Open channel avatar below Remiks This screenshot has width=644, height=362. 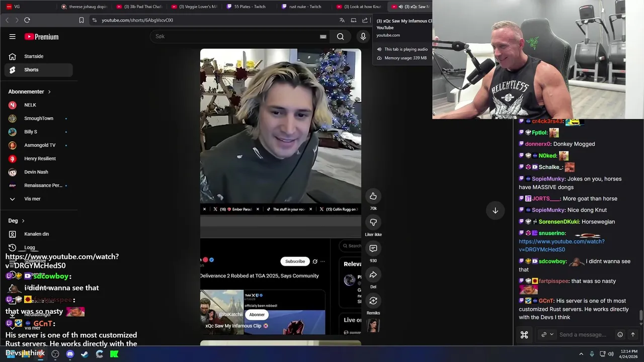click(x=373, y=326)
